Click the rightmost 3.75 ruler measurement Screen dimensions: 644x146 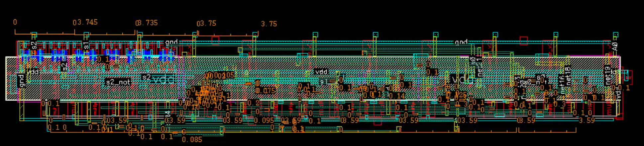tap(269, 24)
